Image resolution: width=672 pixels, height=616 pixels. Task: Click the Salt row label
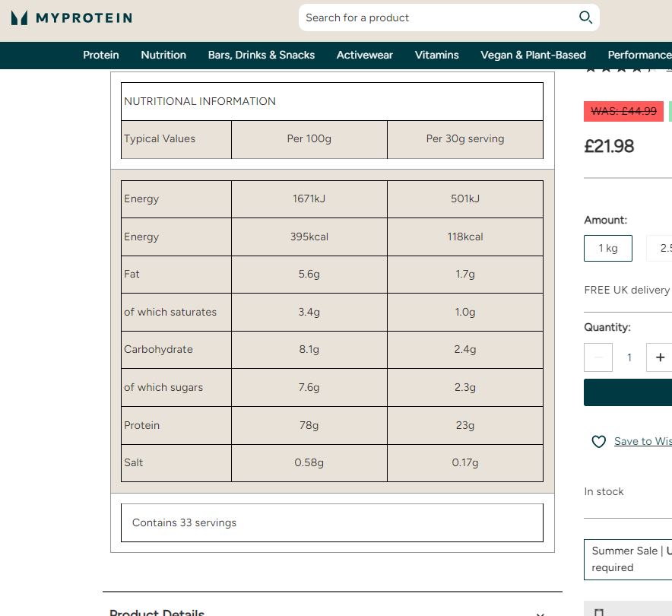pos(133,462)
